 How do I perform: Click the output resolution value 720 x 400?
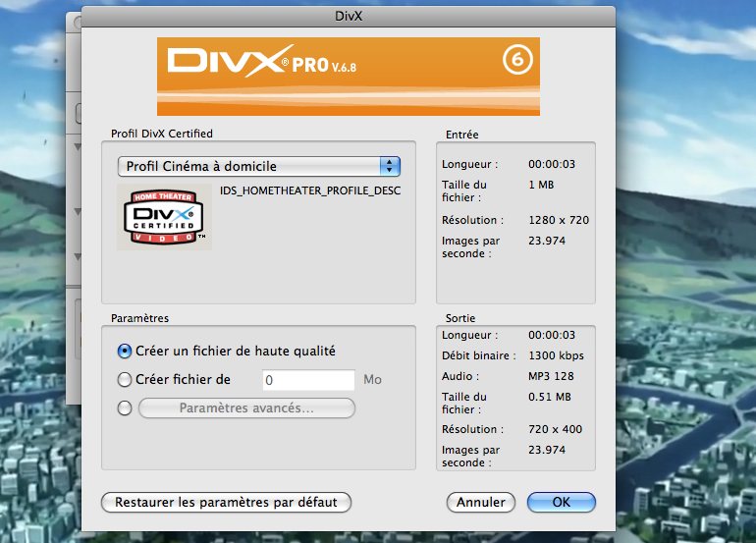click(x=556, y=429)
